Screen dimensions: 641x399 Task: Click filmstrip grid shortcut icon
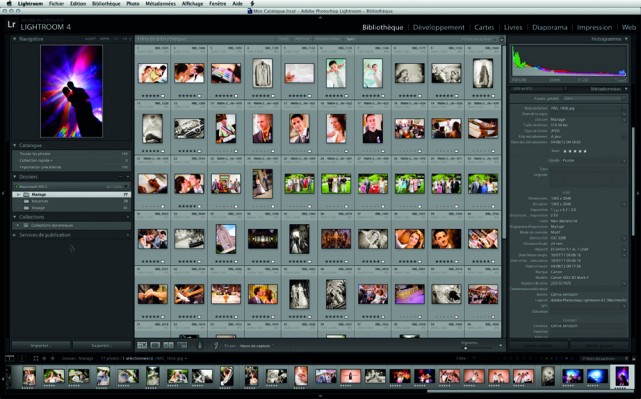[x=36, y=358]
